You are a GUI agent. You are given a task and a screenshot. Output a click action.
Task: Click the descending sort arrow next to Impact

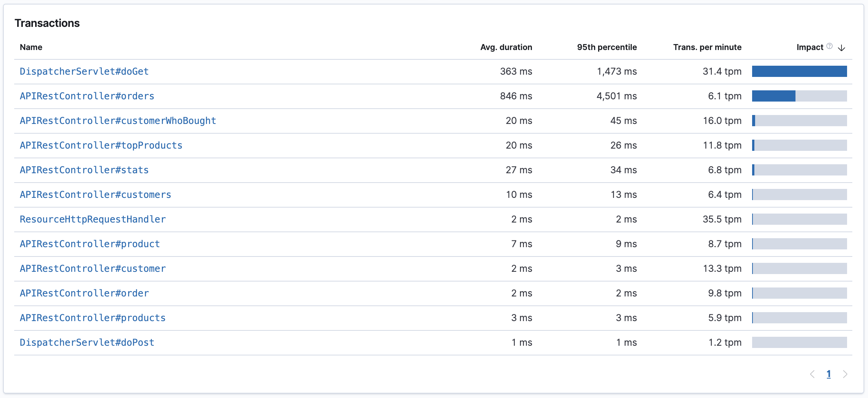point(841,48)
